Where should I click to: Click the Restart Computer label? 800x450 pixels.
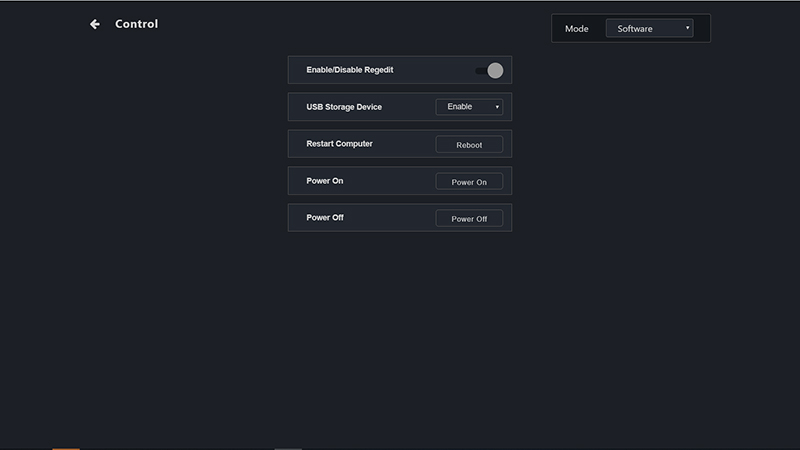point(339,144)
